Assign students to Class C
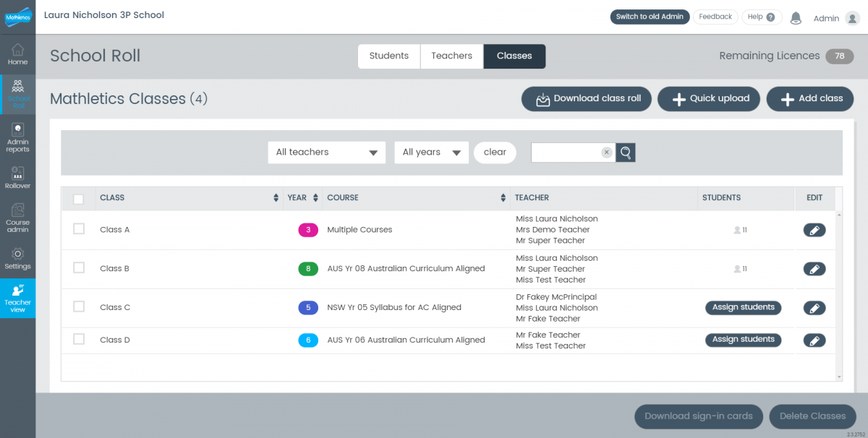 point(743,307)
